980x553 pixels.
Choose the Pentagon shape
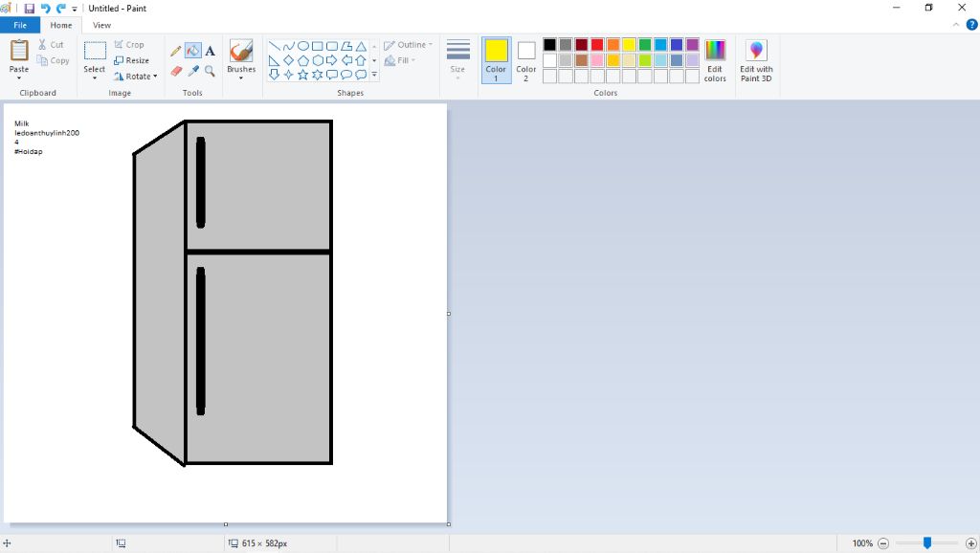[x=303, y=60]
